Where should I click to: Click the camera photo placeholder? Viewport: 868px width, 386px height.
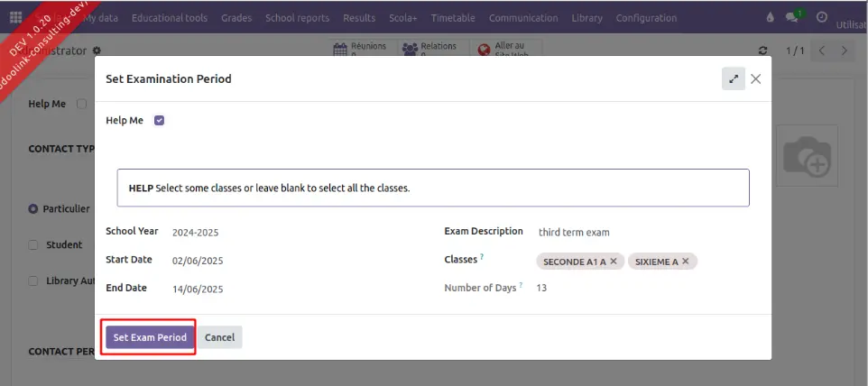[807, 156]
